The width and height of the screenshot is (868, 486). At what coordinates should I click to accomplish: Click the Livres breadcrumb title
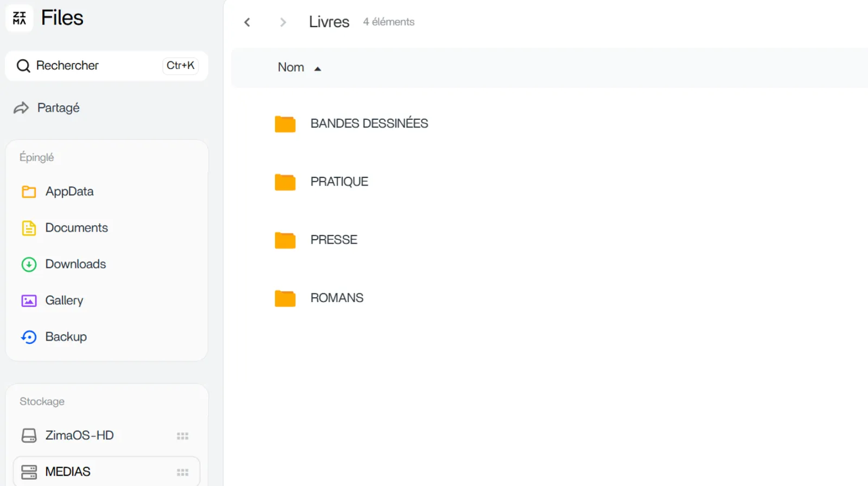coord(329,22)
